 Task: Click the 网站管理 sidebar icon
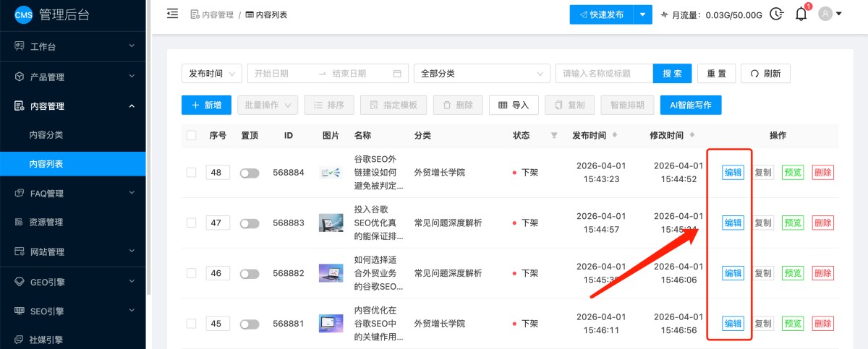[20, 251]
